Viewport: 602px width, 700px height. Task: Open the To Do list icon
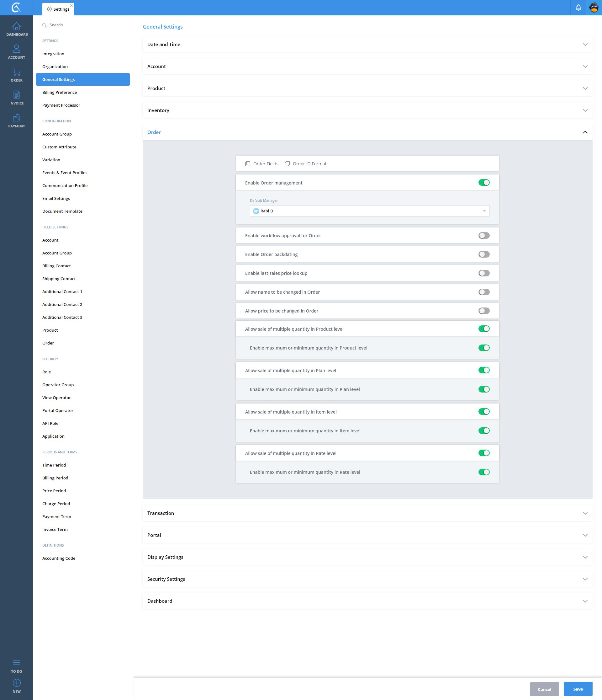click(x=16, y=662)
